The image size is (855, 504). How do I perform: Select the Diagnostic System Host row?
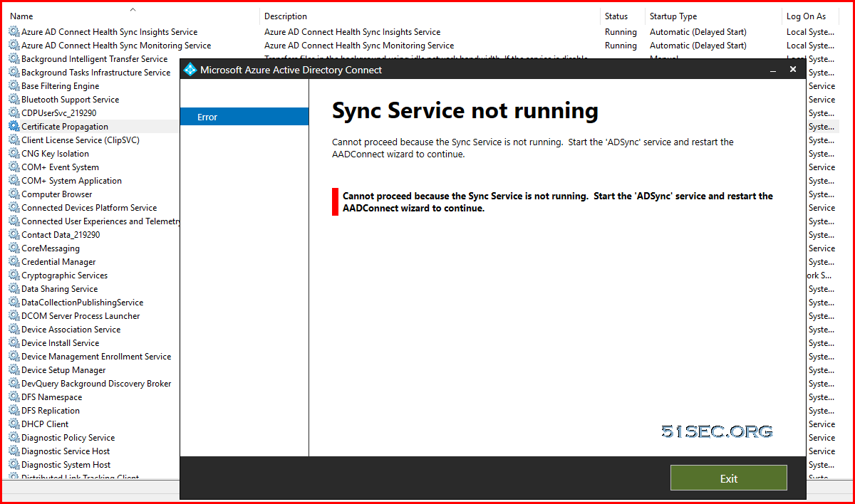[x=66, y=465]
